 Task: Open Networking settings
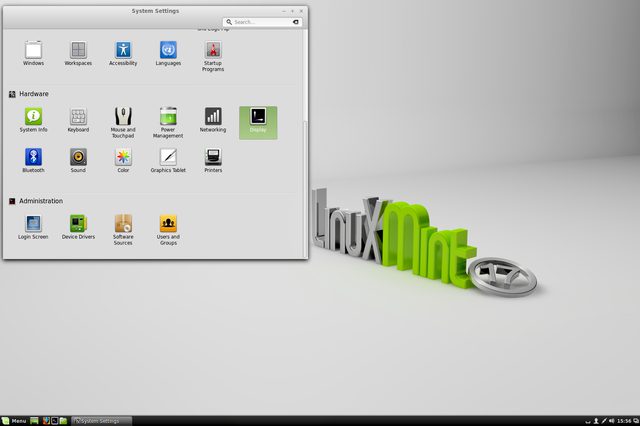(213, 120)
